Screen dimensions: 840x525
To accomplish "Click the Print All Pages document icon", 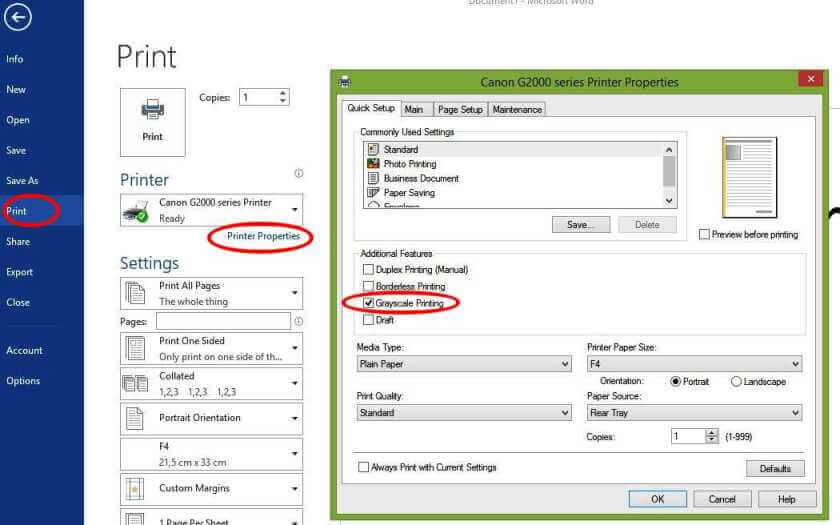I will tap(135, 293).
